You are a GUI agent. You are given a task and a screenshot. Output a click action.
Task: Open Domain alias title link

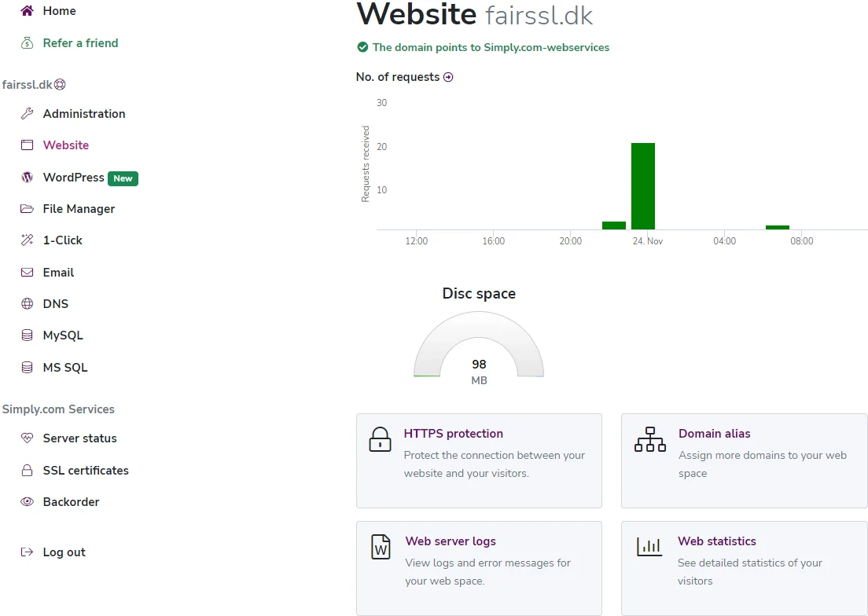715,434
